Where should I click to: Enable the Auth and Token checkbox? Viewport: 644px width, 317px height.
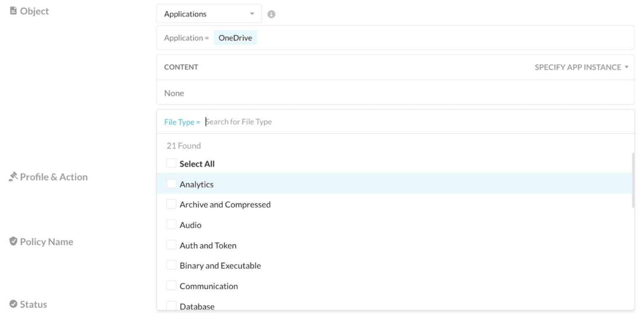pyautogui.click(x=171, y=245)
